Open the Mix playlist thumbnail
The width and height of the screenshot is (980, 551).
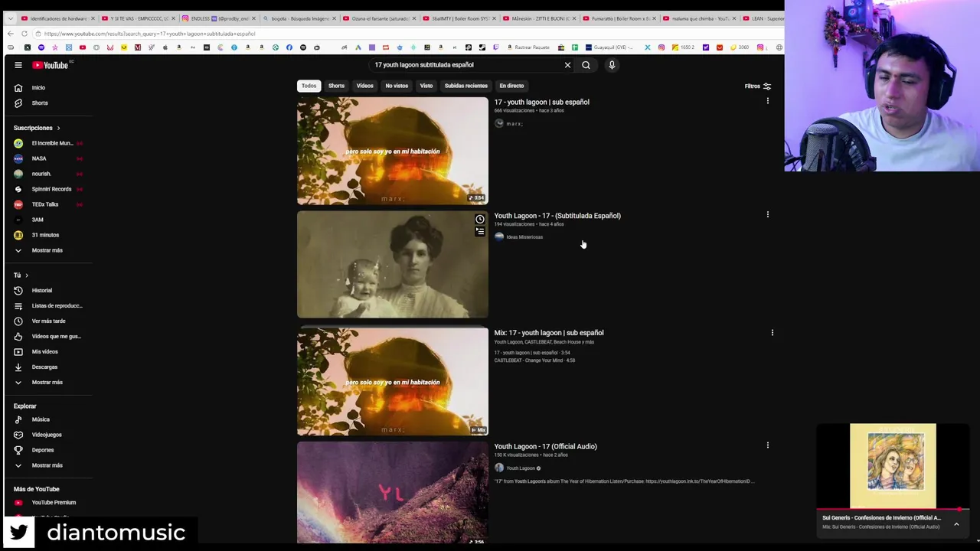coord(392,381)
